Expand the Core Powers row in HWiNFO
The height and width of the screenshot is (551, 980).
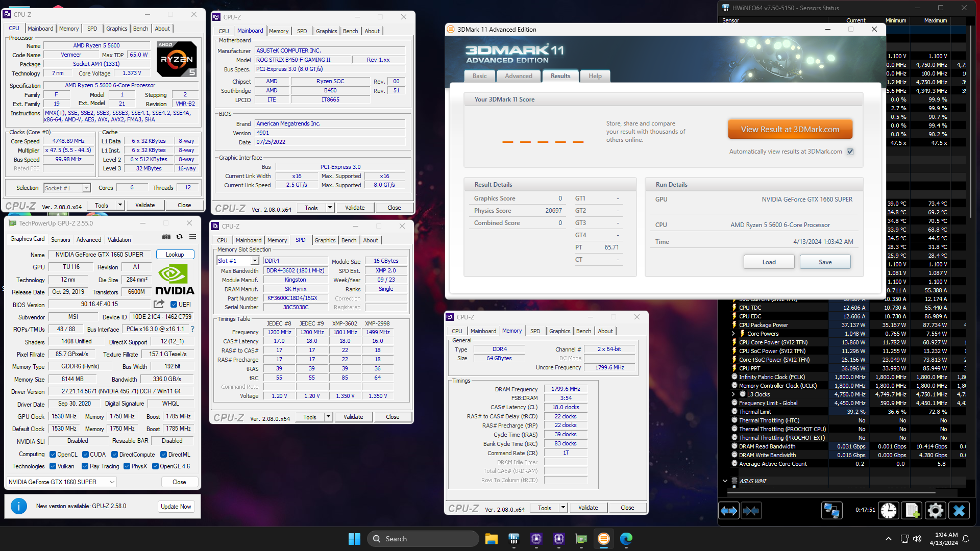[x=733, y=334]
